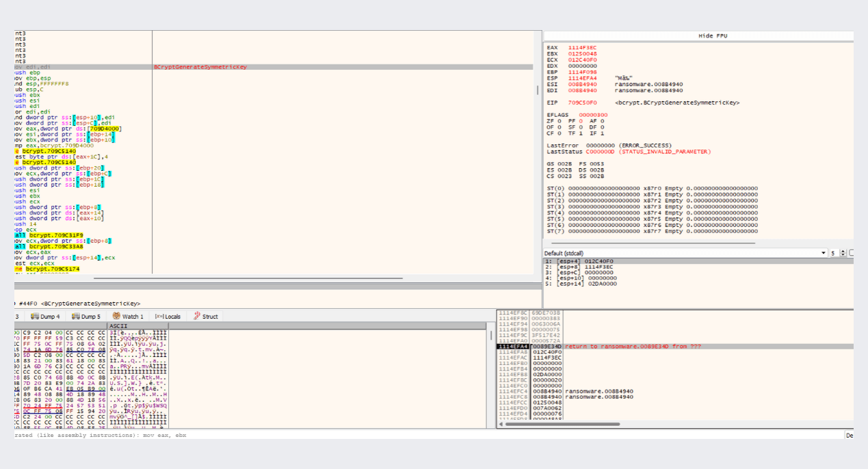
Task: Click the GS 002B segment register
Action: click(x=558, y=164)
